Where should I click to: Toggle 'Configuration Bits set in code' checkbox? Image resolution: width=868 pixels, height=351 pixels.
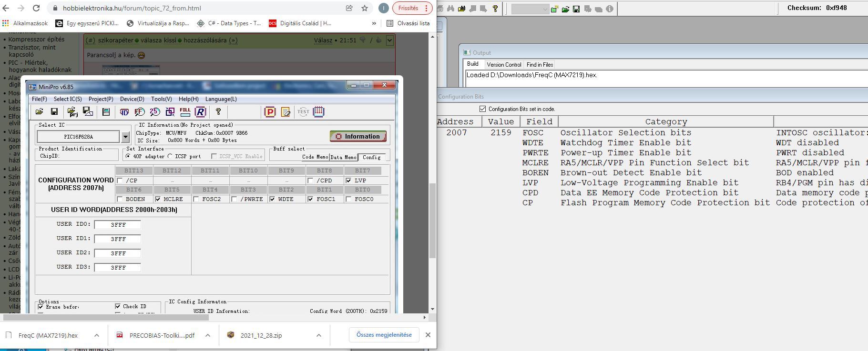pos(482,109)
